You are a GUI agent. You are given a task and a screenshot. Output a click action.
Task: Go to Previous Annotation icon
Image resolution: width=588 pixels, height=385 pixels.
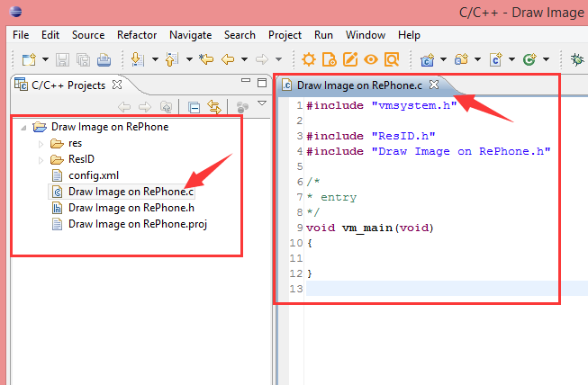coord(172,59)
